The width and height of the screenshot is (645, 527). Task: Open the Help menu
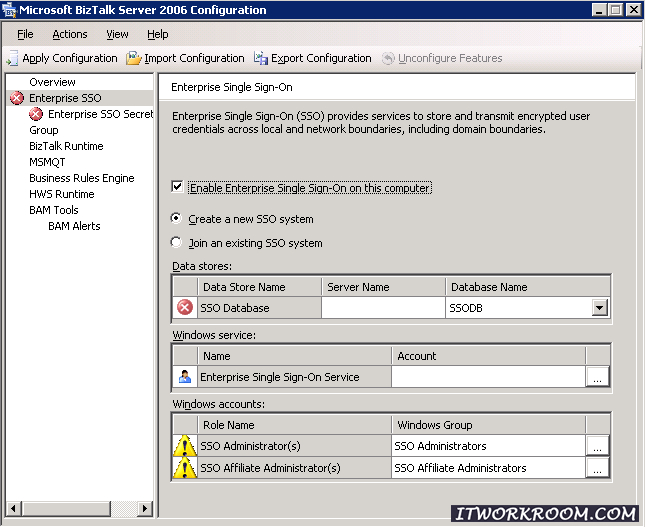[158, 34]
